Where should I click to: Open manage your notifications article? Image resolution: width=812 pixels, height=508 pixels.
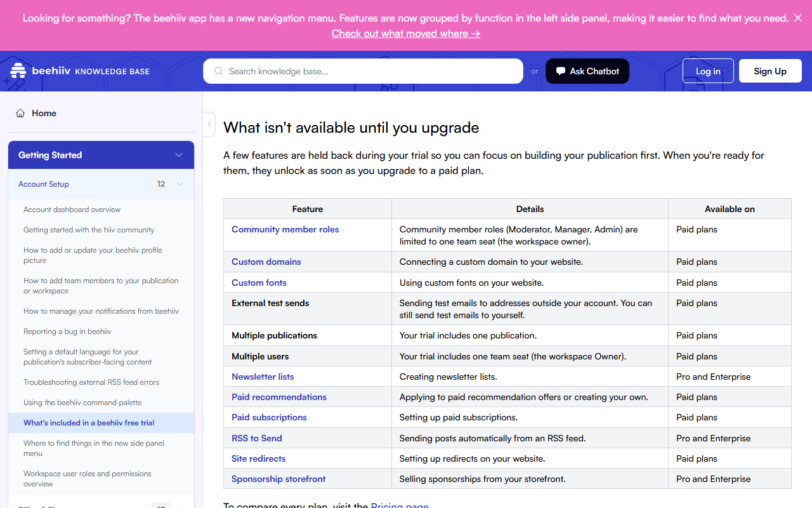(101, 311)
